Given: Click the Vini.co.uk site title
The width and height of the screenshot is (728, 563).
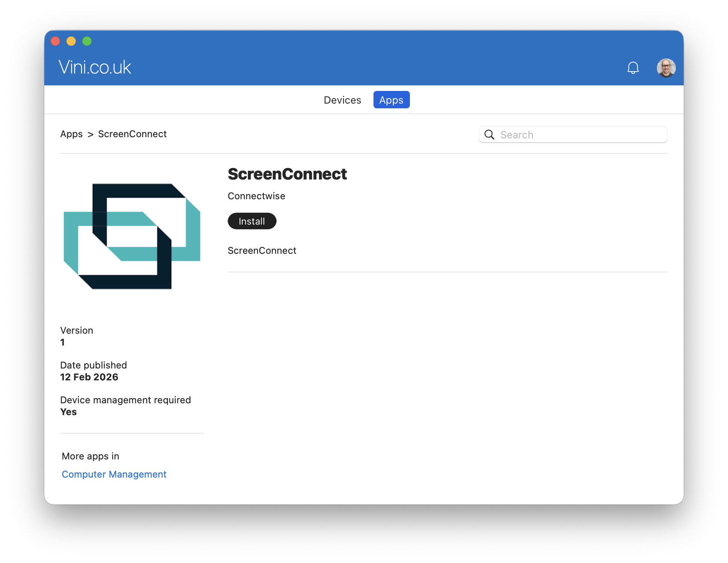Looking at the screenshot, I should pos(95,67).
